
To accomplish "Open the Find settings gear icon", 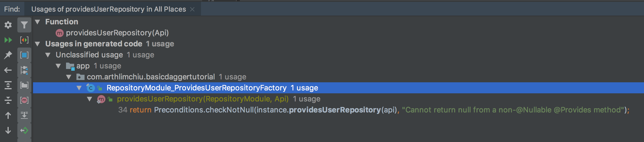I will [x=8, y=25].
